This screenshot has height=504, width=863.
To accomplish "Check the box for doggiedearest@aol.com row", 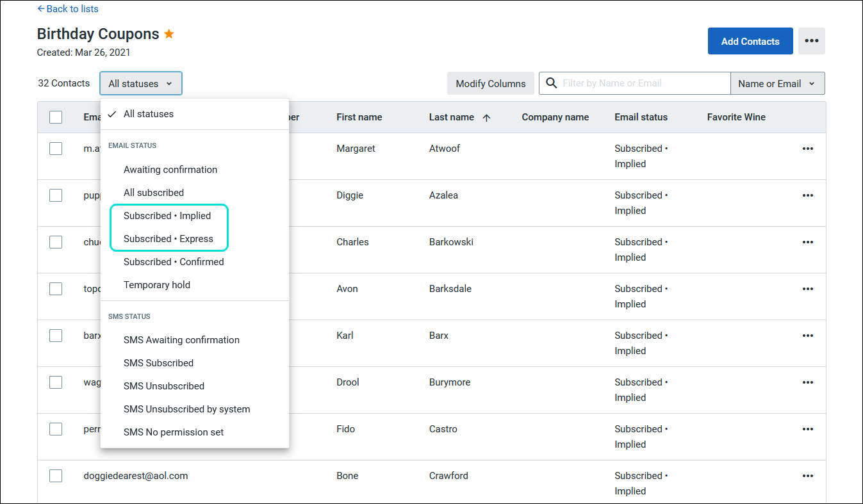I will pos(56,476).
